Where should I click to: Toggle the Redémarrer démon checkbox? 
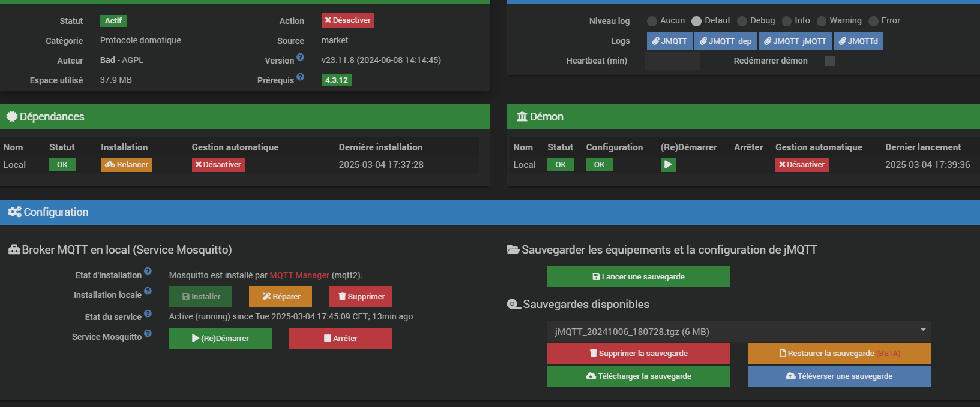(x=829, y=61)
